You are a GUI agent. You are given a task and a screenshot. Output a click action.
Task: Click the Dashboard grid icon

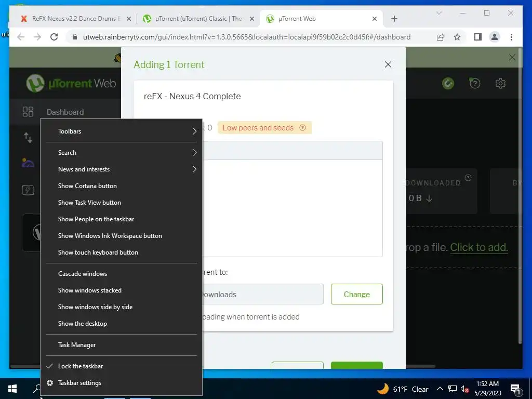(28, 112)
